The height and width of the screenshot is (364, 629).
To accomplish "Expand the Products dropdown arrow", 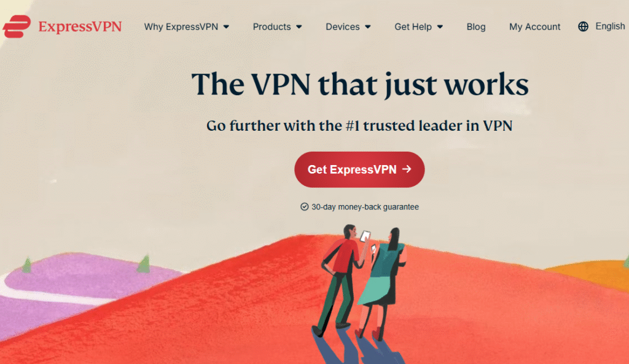I will tap(299, 27).
